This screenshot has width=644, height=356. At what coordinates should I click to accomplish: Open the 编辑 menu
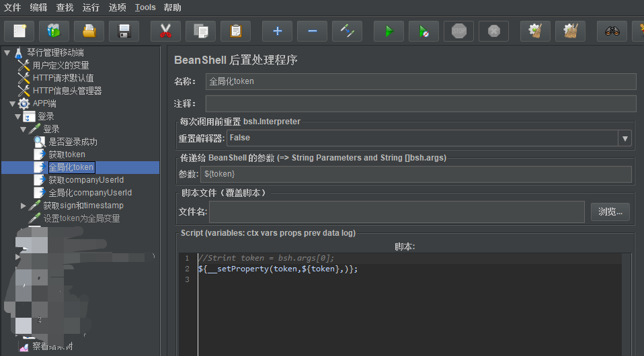(38, 7)
